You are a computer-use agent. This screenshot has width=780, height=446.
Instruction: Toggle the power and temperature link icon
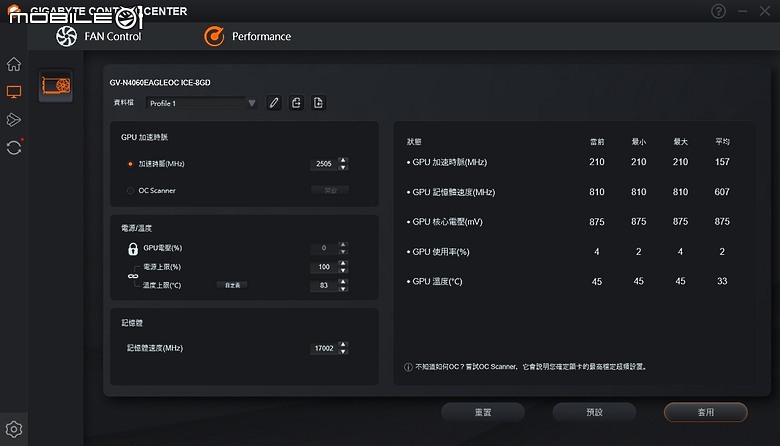(131, 276)
